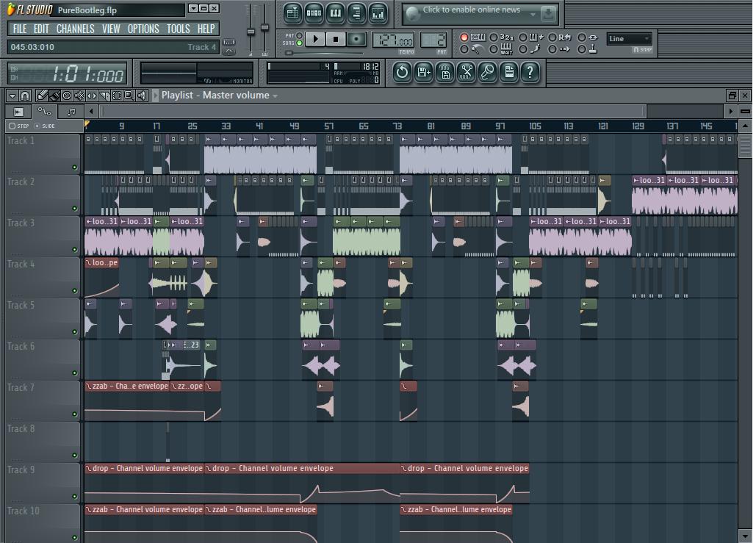Open the Line snap dropdown
Viewport: 756px width, 543px height.
pos(630,38)
